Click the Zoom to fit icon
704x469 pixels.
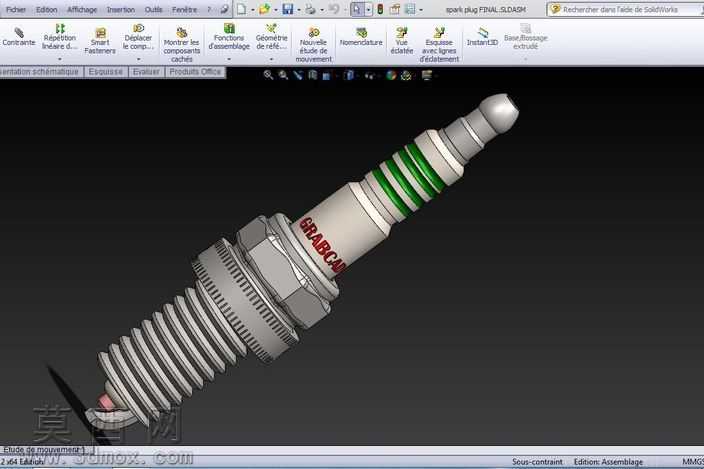pyautogui.click(x=268, y=75)
